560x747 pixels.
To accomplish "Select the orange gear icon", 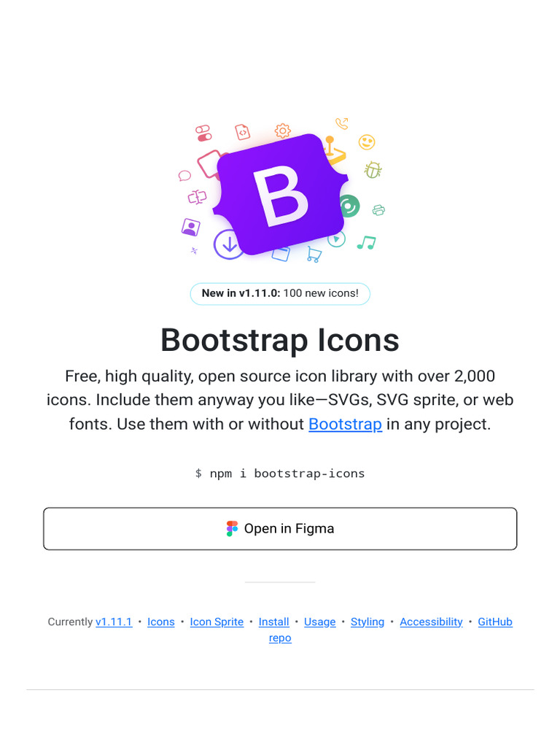I will click(x=282, y=131).
